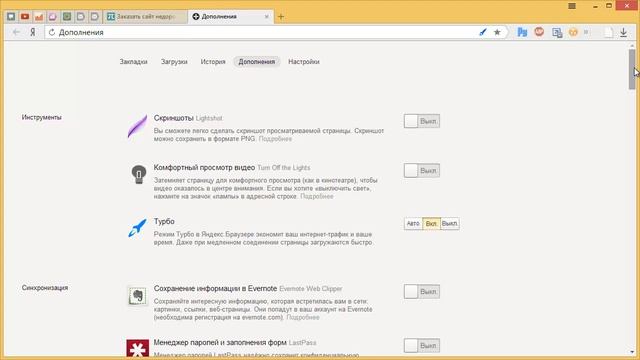The image size is (640, 360).
Task: Enable the Скриншоты Lightshot switch
Action: tap(422, 121)
